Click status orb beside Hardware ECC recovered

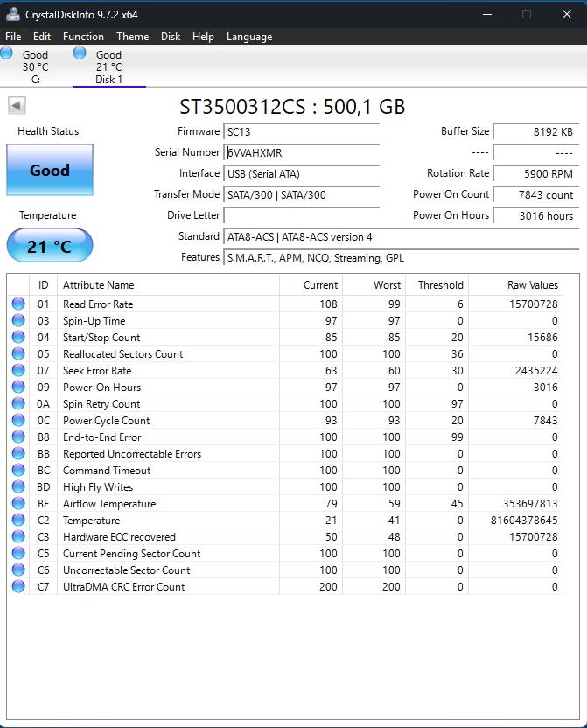tap(18, 536)
